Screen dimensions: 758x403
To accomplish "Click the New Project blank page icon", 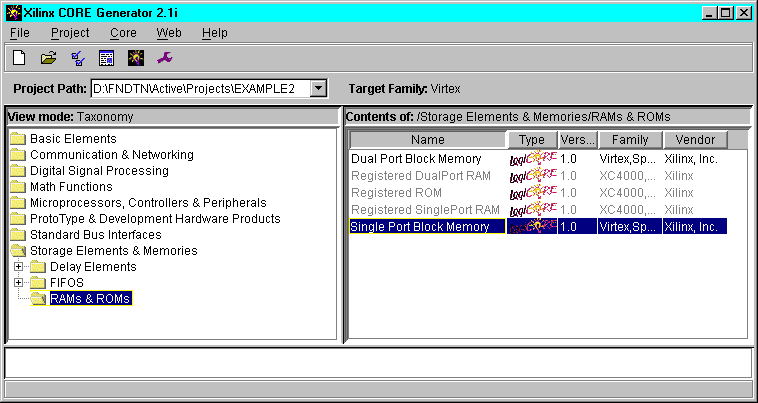I will tap(18, 58).
